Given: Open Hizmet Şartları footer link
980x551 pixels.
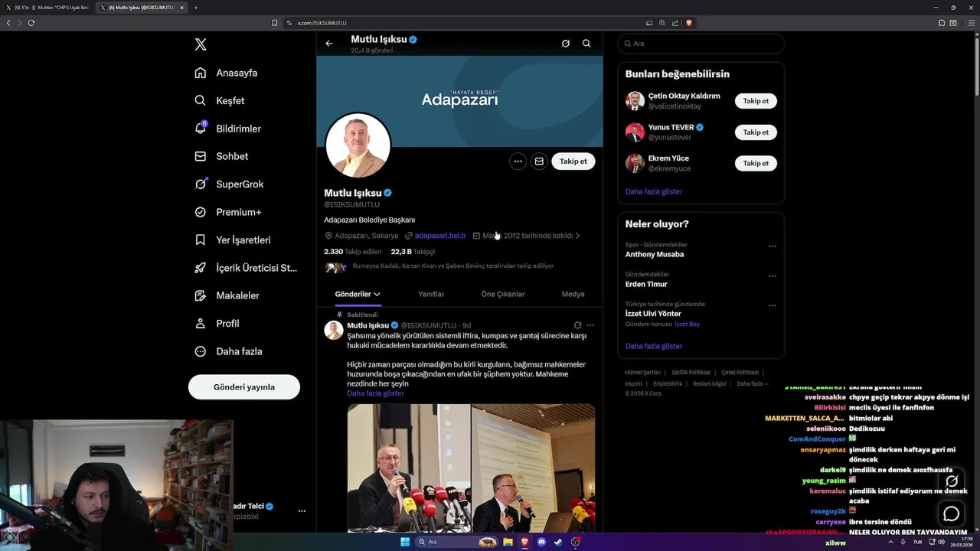Looking at the screenshot, I should (643, 373).
